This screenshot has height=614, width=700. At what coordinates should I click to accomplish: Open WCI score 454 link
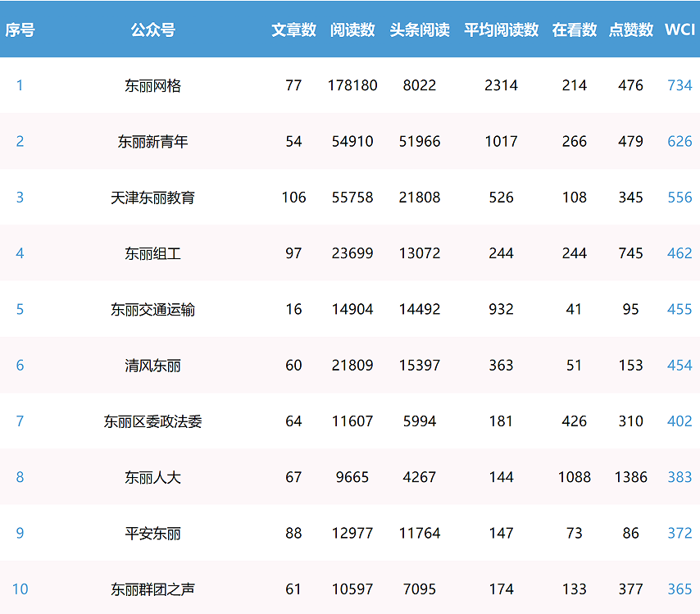click(x=680, y=366)
